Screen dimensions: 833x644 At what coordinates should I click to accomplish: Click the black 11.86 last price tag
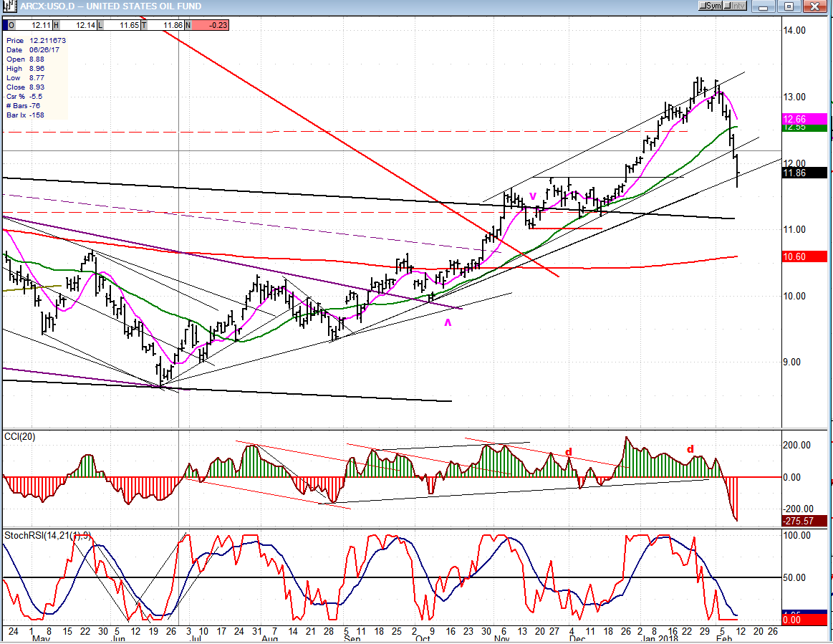(805, 173)
